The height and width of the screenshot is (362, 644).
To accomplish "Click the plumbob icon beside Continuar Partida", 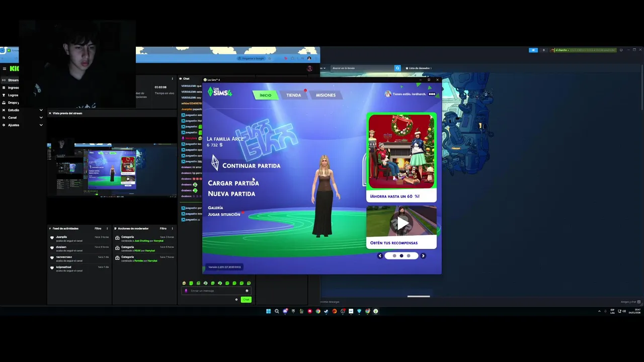I will (215, 162).
